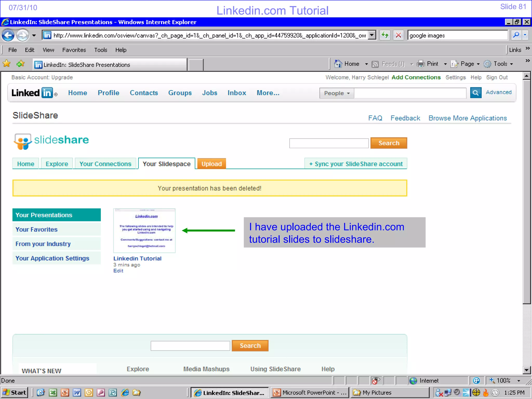Screen dimensions: 532x399
Task: Expand the Home button dropdown arrow
Action: [x=367, y=64]
